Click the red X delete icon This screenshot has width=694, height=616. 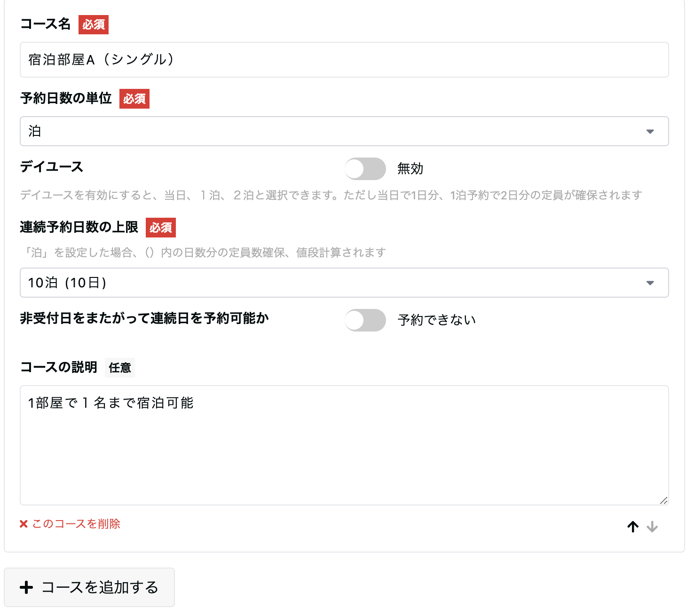23,523
